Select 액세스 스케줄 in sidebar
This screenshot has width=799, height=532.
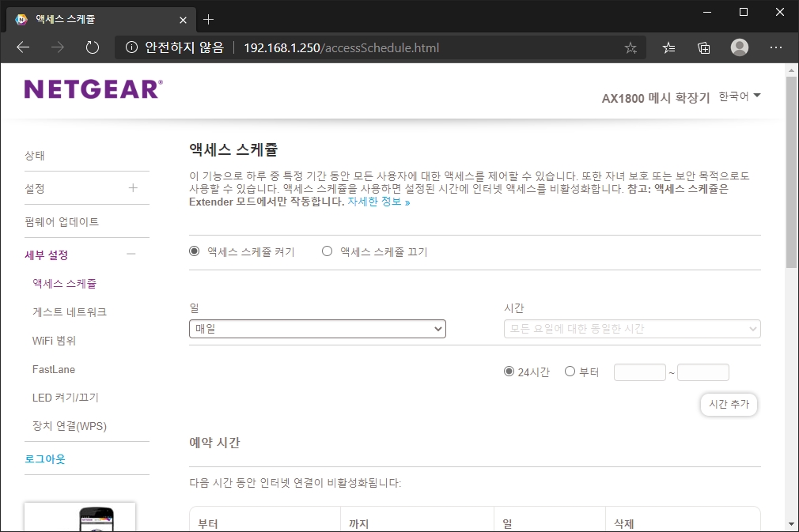coord(64,283)
